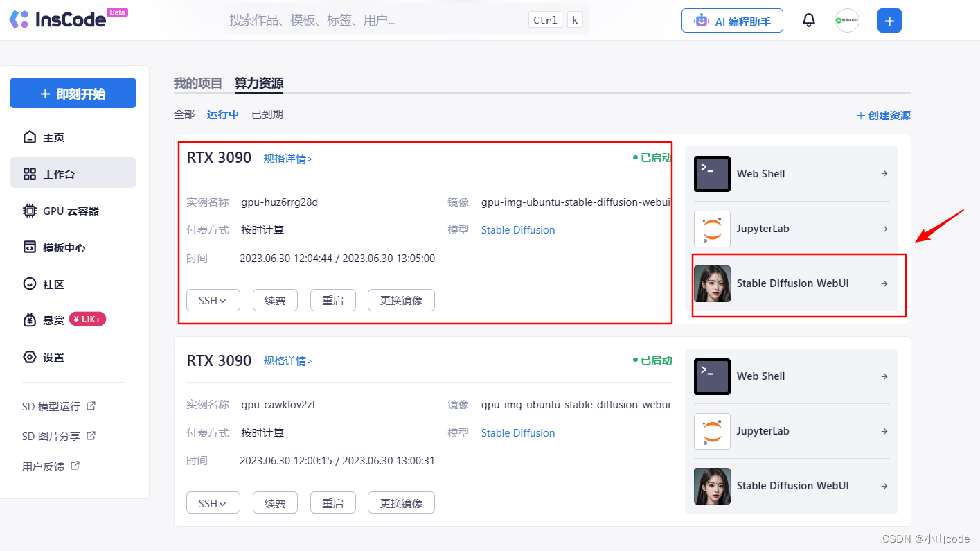
Task: Click Web Shell terminal icon for gpu-cawklov2zf
Action: [712, 376]
